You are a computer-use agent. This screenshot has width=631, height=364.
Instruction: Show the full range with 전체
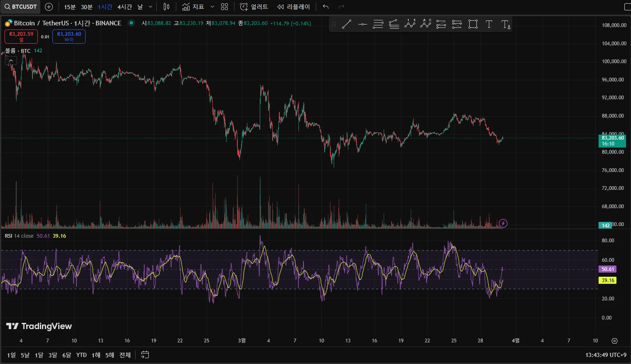click(125, 355)
